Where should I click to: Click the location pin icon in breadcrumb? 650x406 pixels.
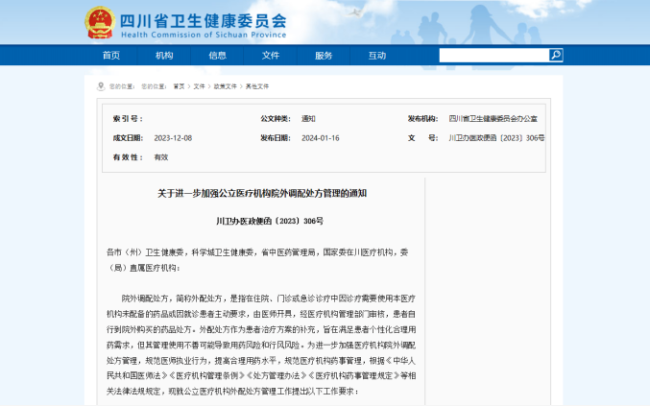(x=114, y=87)
